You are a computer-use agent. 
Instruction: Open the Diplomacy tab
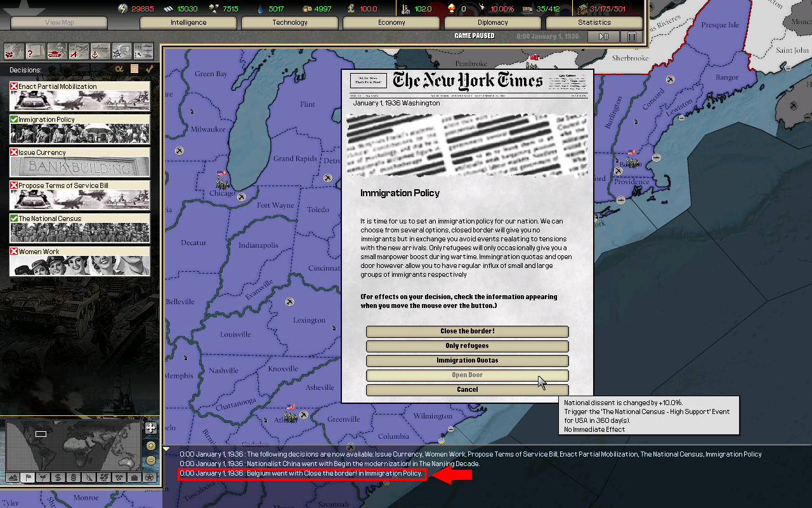pos(493,22)
